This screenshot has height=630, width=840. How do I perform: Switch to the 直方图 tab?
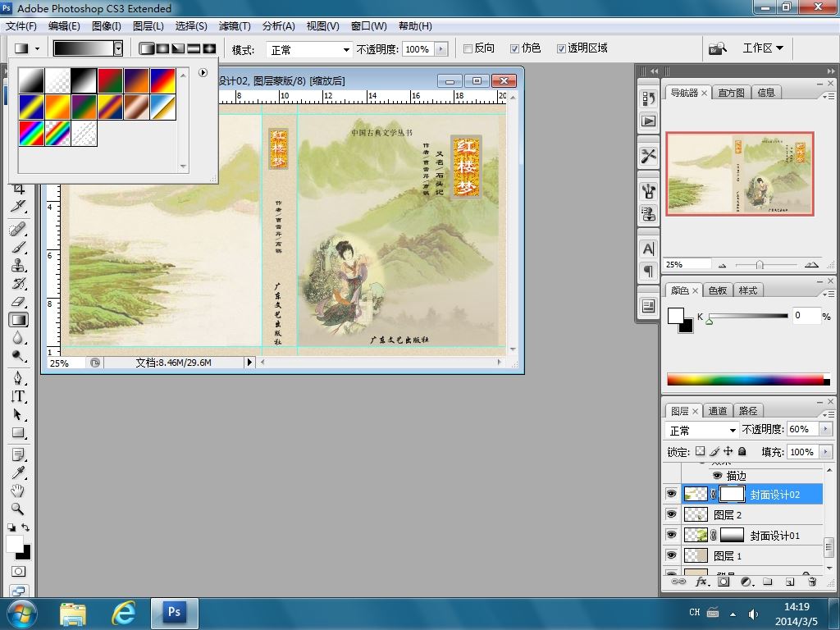[731, 93]
